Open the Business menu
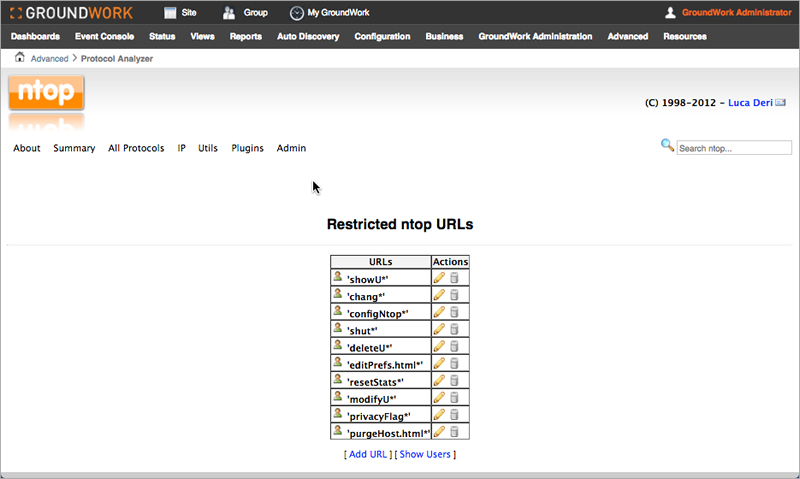 point(444,36)
